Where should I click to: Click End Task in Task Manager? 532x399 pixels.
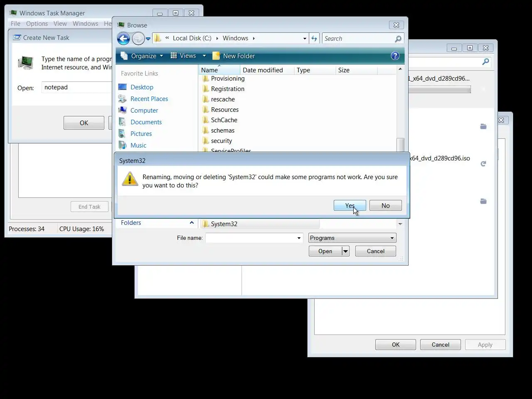(x=89, y=207)
